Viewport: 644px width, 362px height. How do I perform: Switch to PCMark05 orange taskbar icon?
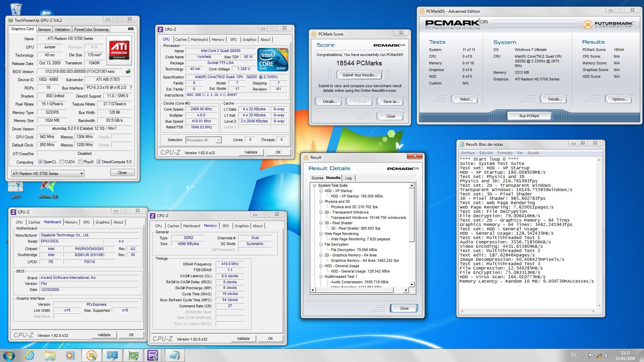(x=91, y=355)
